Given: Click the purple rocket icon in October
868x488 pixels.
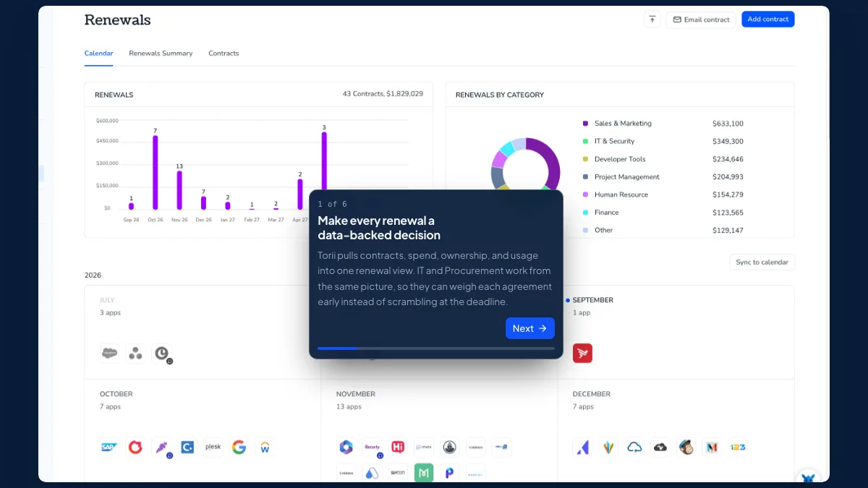Looking at the screenshot, I should pyautogui.click(x=161, y=448).
